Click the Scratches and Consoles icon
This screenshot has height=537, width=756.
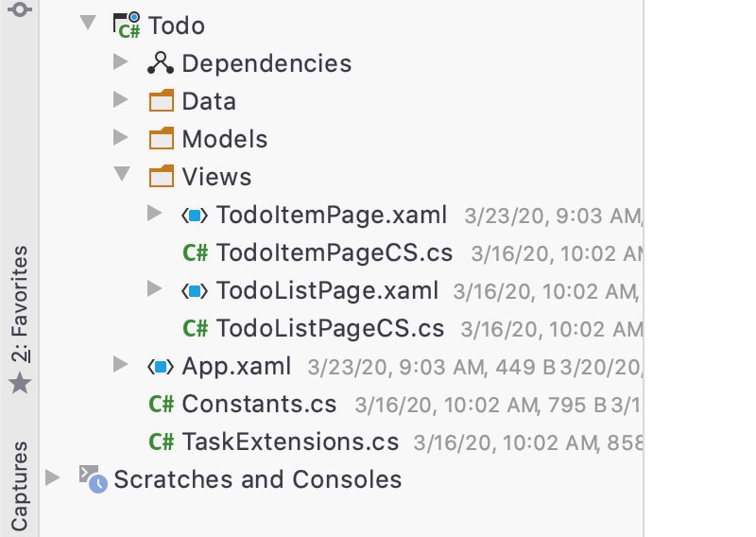pos(93,478)
